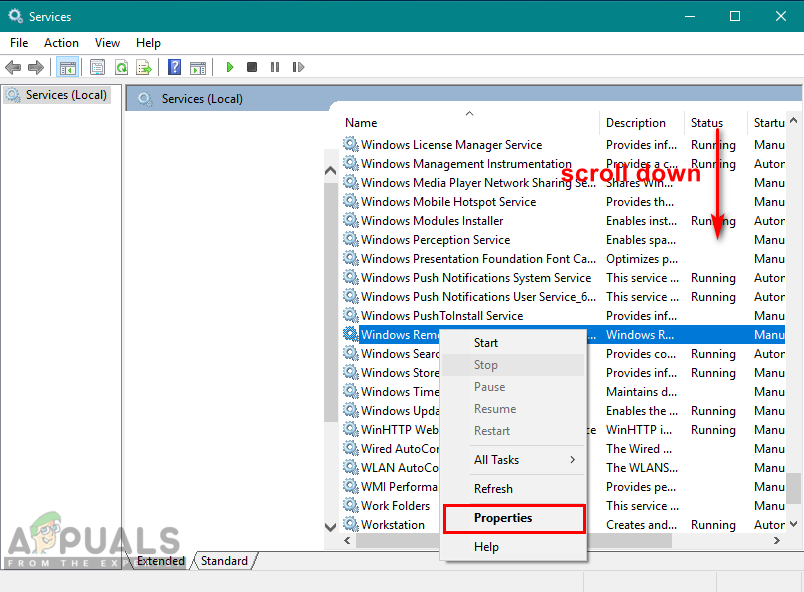804x592 pixels.
Task: Select the Windows Update service row
Action: (563, 410)
